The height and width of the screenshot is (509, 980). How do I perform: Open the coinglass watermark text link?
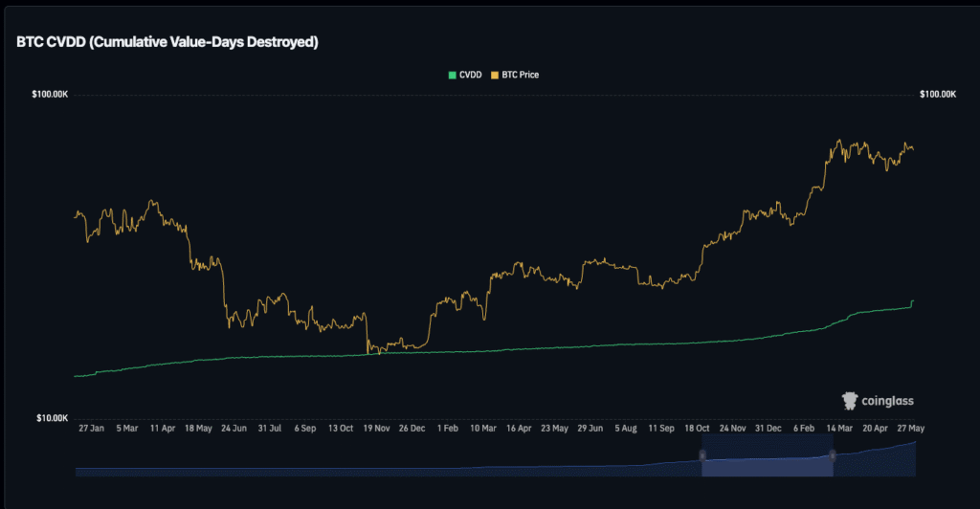click(888, 401)
